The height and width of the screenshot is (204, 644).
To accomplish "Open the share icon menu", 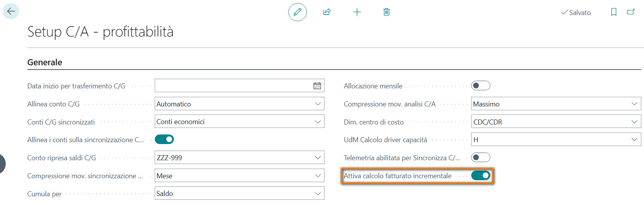I will pos(327,12).
